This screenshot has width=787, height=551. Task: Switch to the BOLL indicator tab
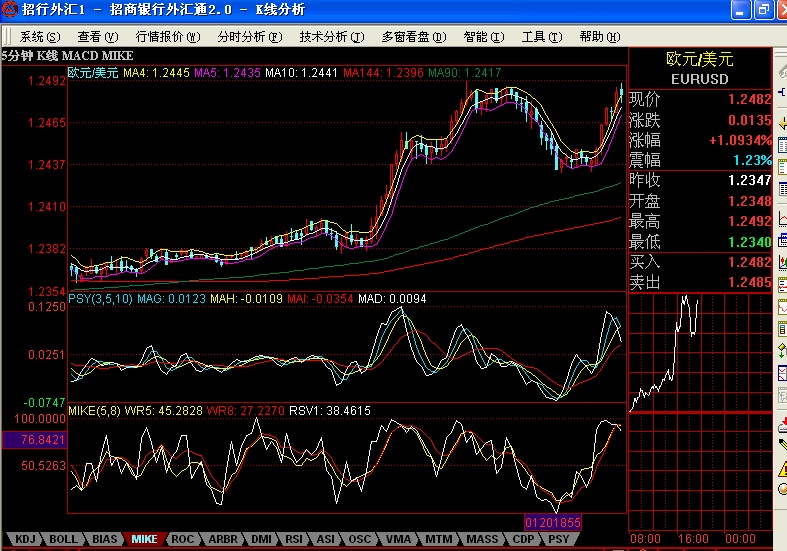pyautogui.click(x=63, y=539)
